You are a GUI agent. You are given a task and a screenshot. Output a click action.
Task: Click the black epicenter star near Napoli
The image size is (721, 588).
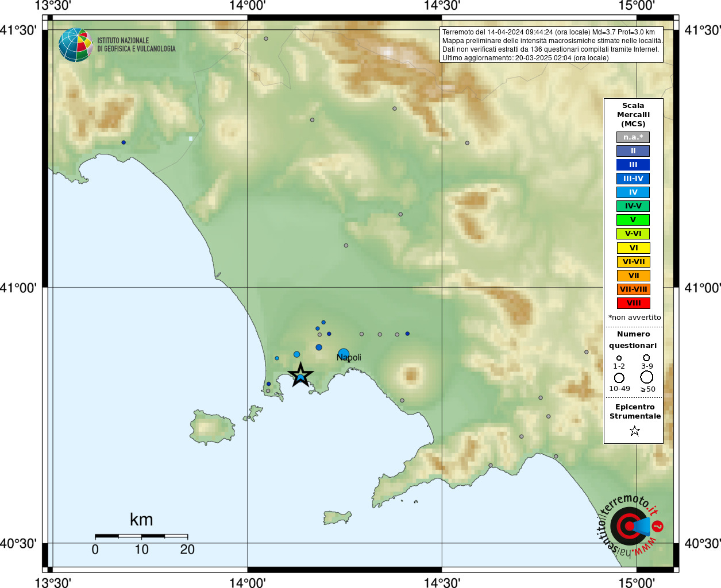click(x=300, y=376)
